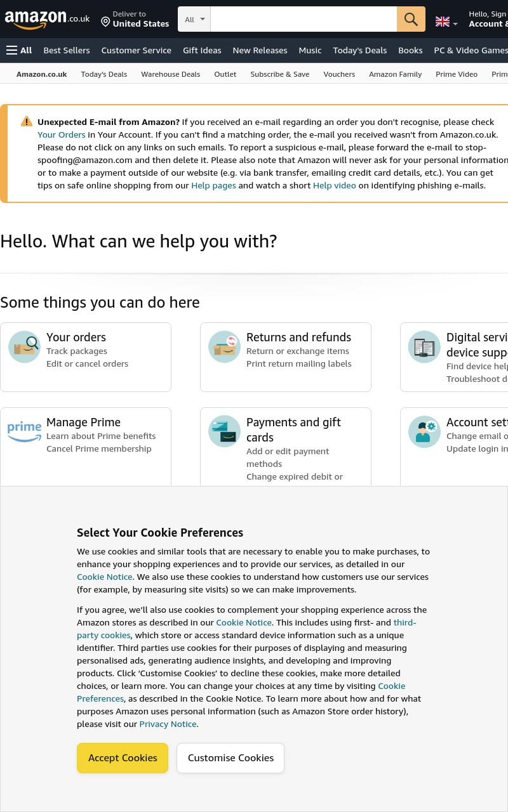Click the orange search magnifier button
Screen dimensions: 508x812
pos(411,19)
